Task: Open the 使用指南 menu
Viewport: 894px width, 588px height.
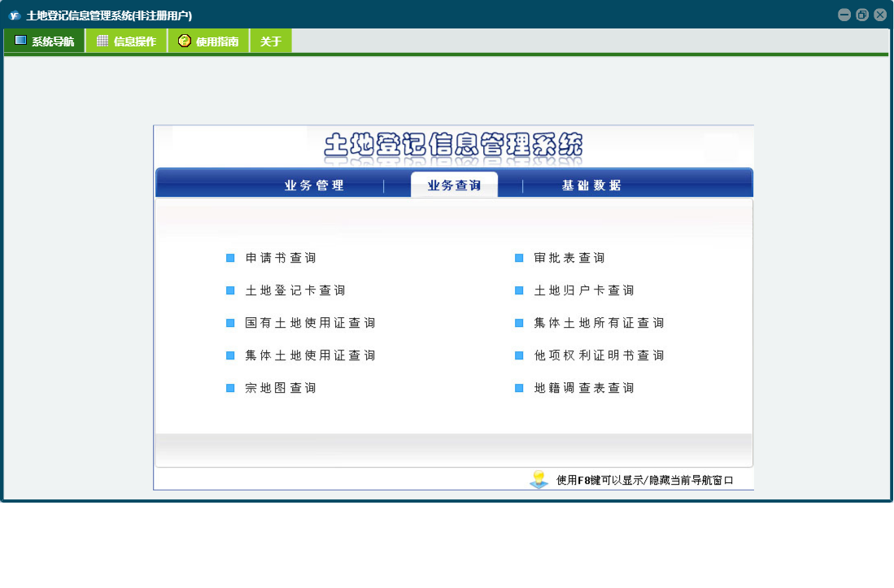Action: 208,41
